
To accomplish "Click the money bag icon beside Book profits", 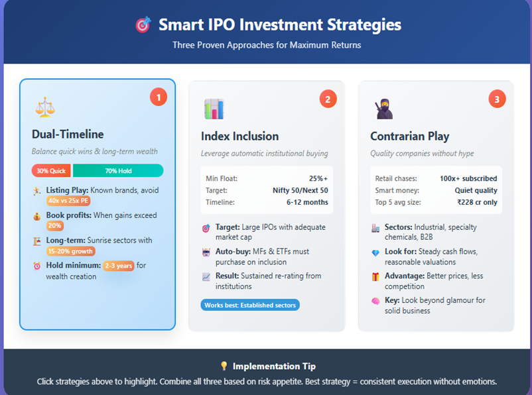I will (x=36, y=216).
